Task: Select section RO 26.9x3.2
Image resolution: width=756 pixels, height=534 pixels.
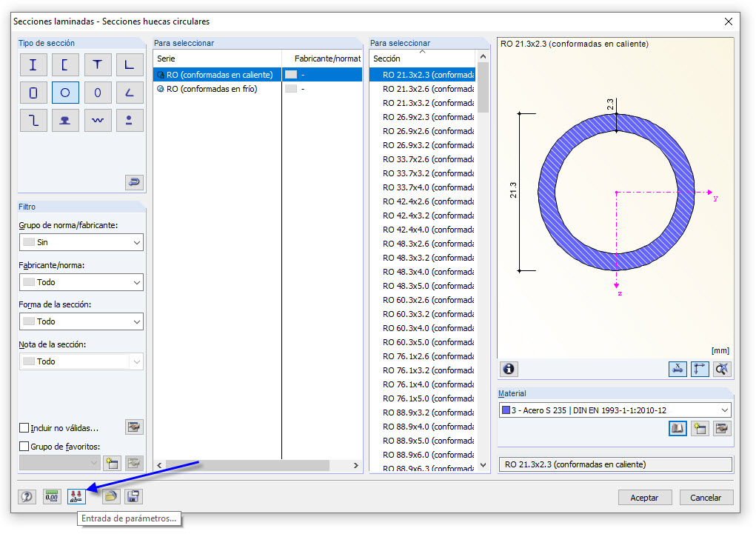Action: click(x=422, y=145)
